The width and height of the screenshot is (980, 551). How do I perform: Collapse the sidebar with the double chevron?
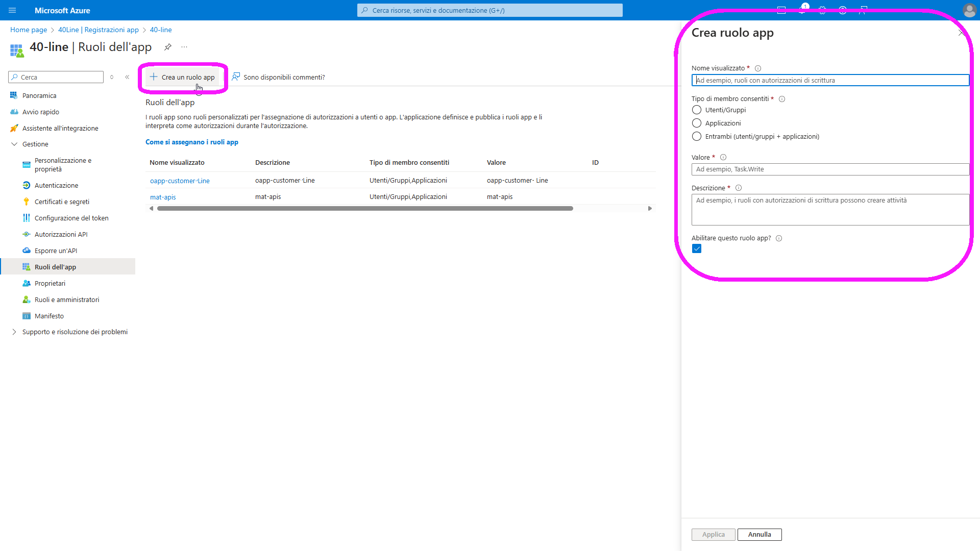tap(127, 77)
